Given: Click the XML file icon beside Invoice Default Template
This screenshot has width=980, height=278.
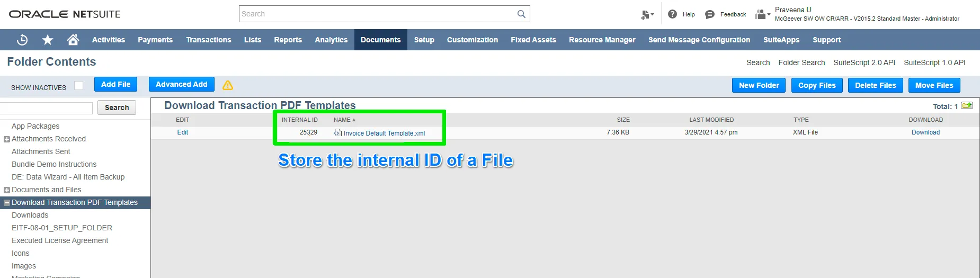Looking at the screenshot, I should coord(337,133).
